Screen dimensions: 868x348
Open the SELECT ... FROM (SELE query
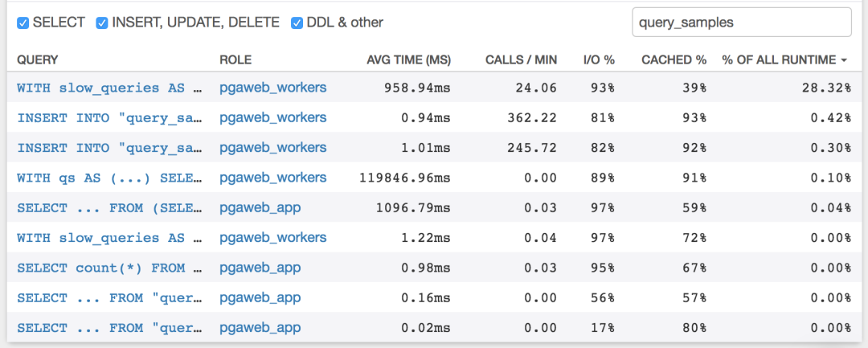pos(109,208)
